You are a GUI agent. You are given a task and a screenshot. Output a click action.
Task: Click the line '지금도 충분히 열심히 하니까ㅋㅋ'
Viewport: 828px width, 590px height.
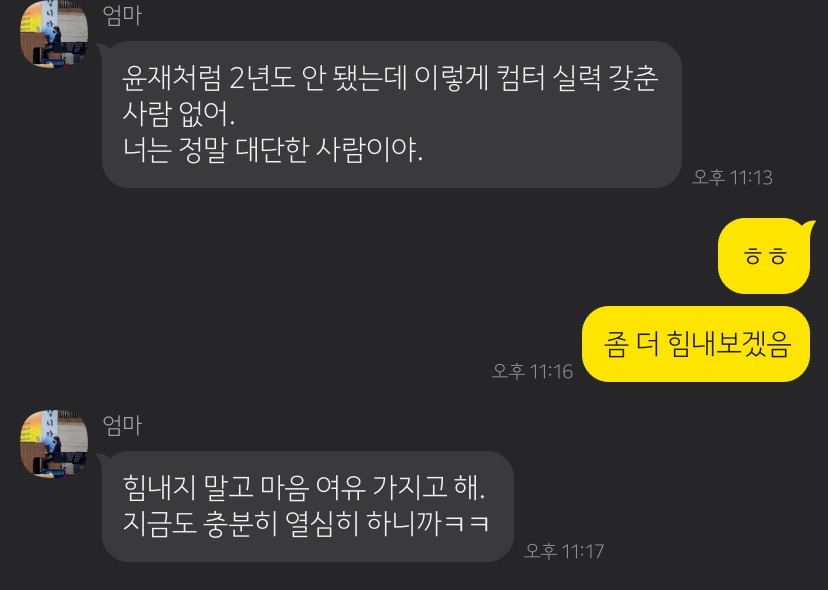(x=306, y=523)
